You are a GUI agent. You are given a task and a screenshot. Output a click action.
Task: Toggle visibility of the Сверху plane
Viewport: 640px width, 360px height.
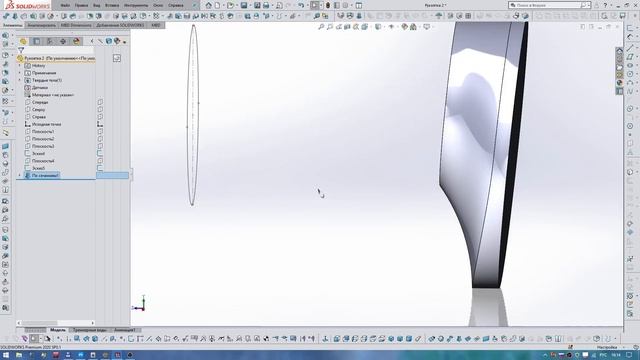(100, 109)
